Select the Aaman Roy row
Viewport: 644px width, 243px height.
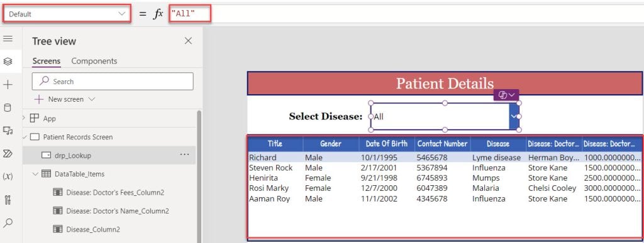click(445, 199)
